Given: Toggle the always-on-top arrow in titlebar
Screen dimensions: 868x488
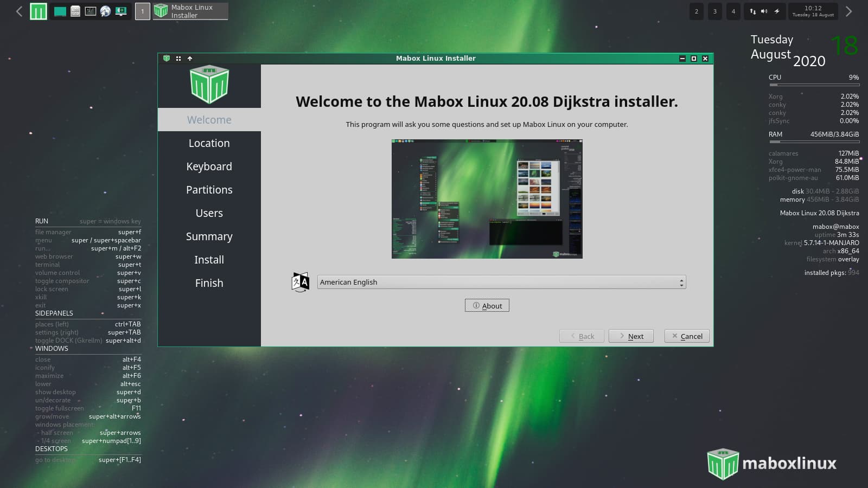Looking at the screenshot, I should [190, 59].
